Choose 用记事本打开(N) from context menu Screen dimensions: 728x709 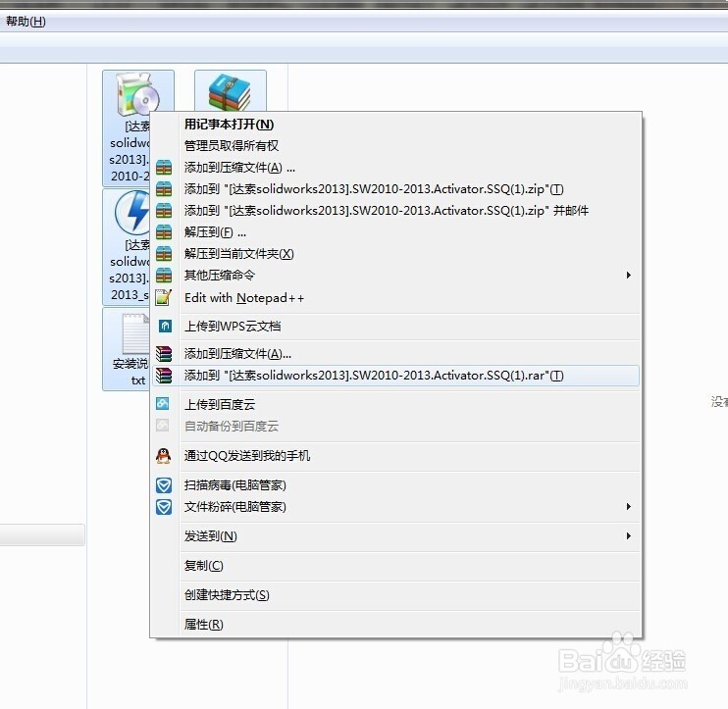tap(229, 125)
